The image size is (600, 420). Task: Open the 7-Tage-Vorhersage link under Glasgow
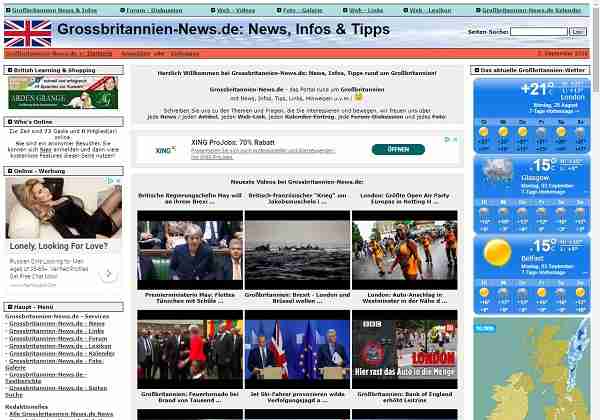[x=543, y=192]
